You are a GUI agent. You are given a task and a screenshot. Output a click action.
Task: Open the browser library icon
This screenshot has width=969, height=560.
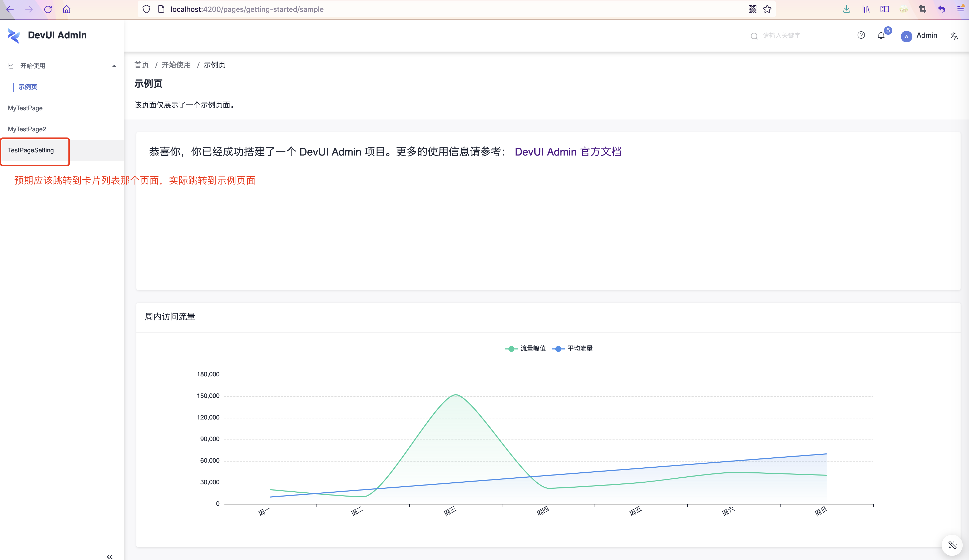(x=866, y=9)
